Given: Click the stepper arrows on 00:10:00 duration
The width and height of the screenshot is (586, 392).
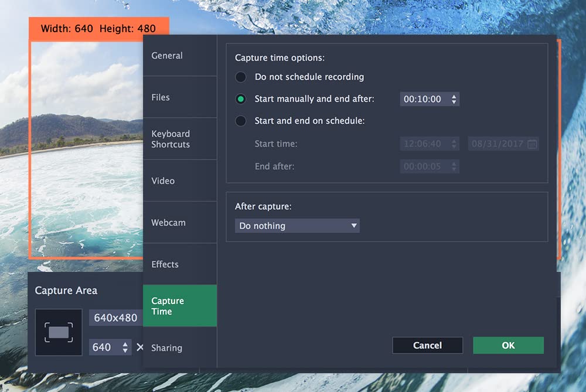Looking at the screenshot, I should pos(454,100).
